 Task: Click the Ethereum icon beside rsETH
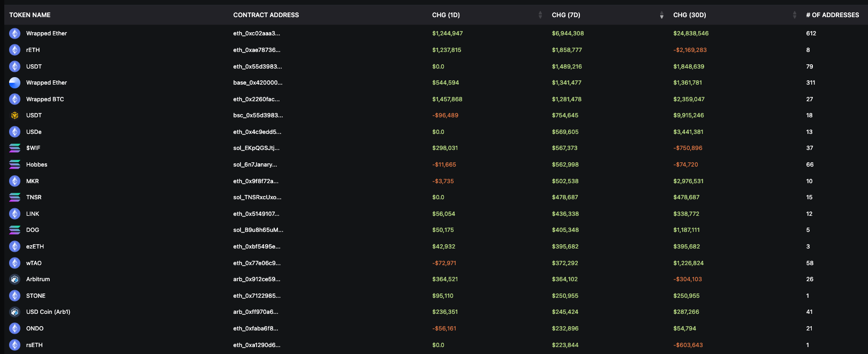(x=15, y=345)
